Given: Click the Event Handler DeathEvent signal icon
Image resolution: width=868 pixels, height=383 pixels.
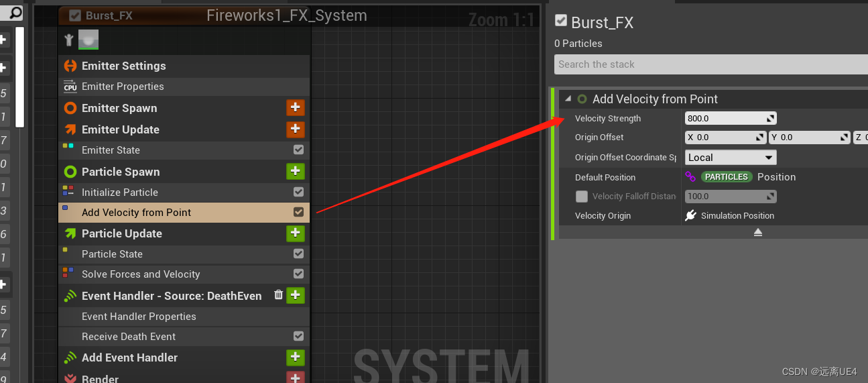Looking at the screenshot, I should coord(70,296).
